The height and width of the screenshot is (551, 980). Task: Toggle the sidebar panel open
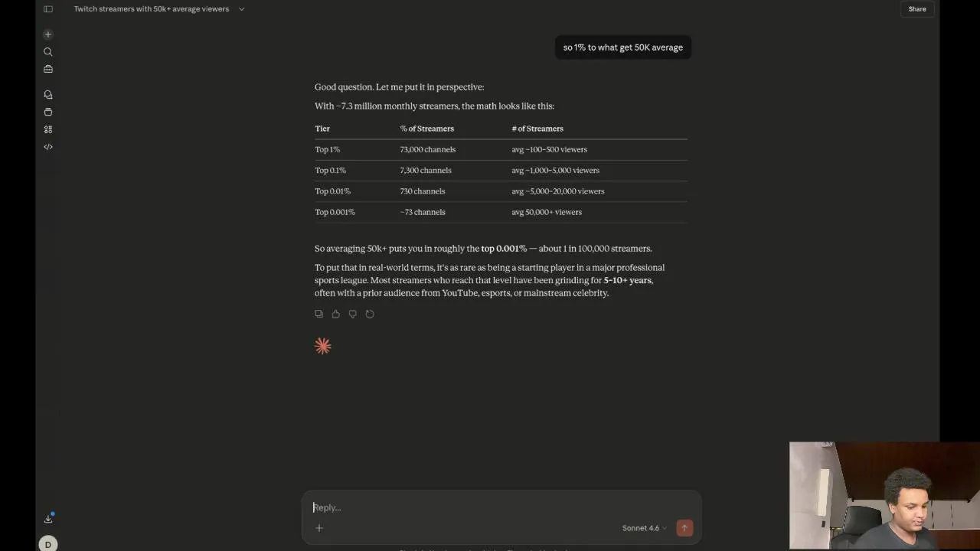pyautogui.click(x=48, y=9)
